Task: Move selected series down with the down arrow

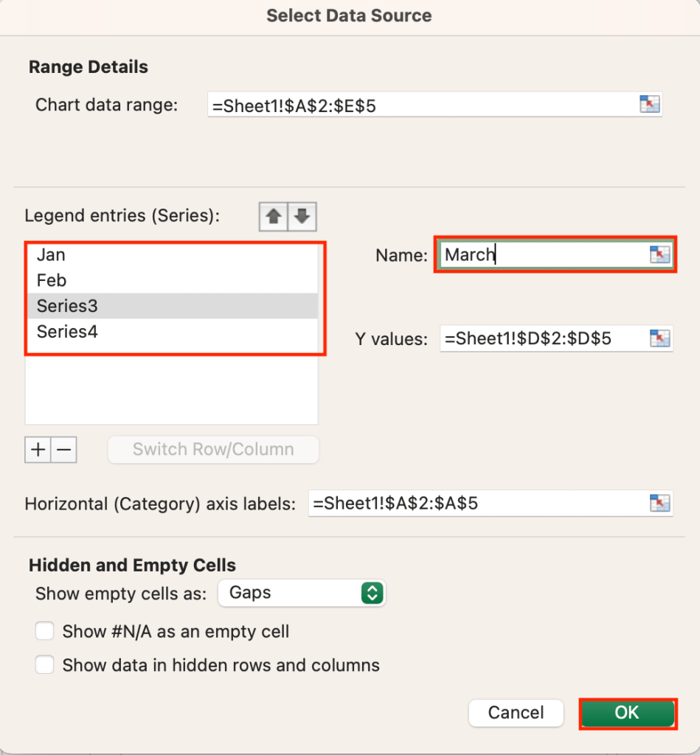Action: 302,217
